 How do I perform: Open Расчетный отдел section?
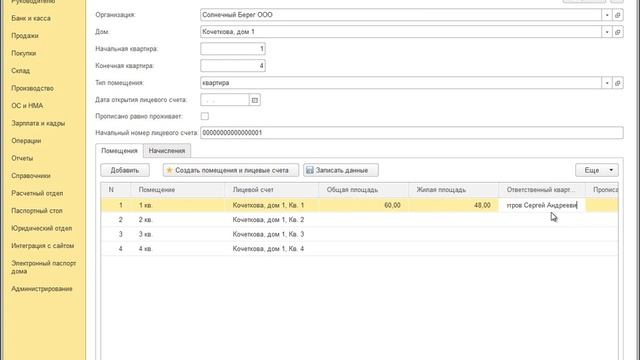tap(37, 193)
